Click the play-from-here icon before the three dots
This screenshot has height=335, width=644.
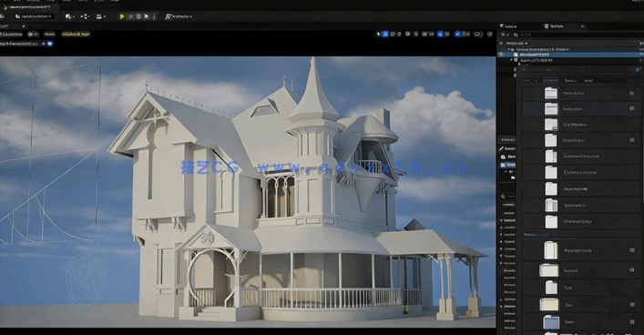[x=147, y=16]
